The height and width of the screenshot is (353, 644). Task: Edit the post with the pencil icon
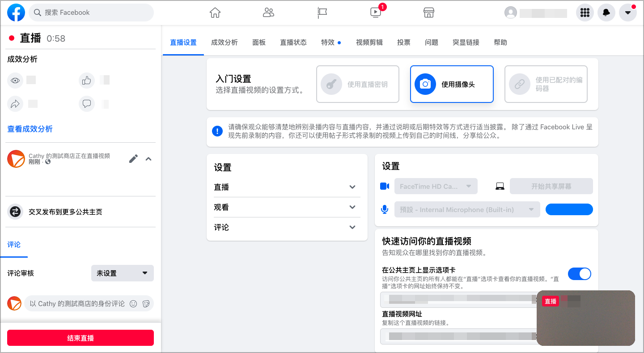click(x=133, y=159)
